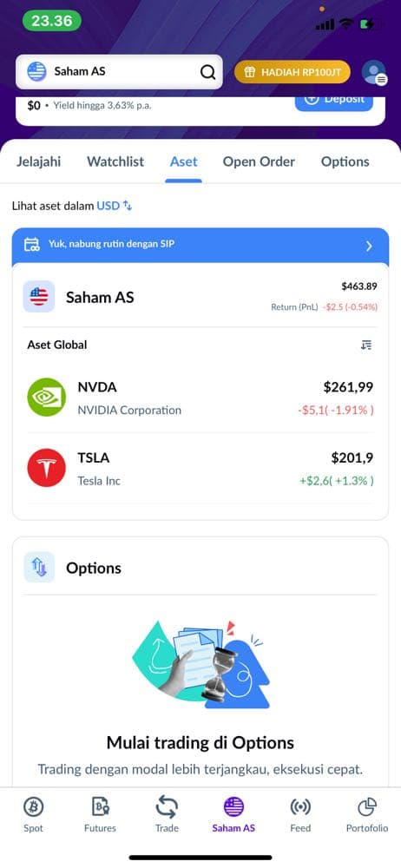Viewport: 401px width, 868px height.
Task: Click the HADIAH RP100JT gift button
Action: 293,72
